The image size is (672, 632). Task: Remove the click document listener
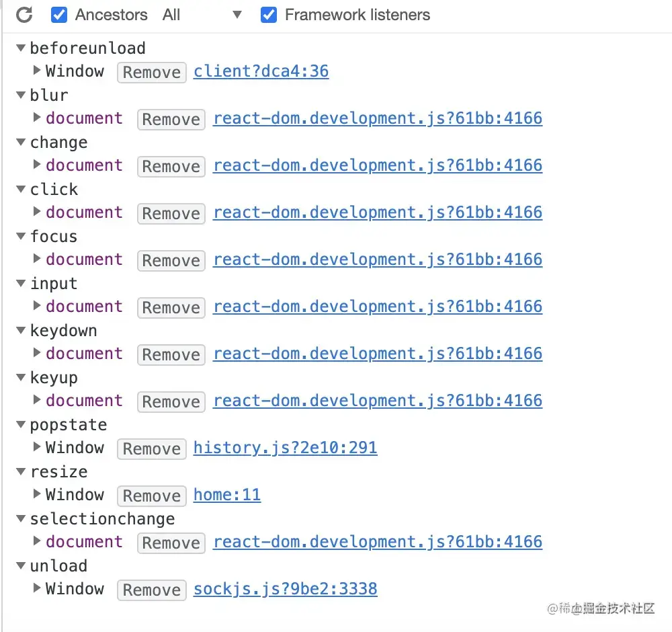pos(171,213)
